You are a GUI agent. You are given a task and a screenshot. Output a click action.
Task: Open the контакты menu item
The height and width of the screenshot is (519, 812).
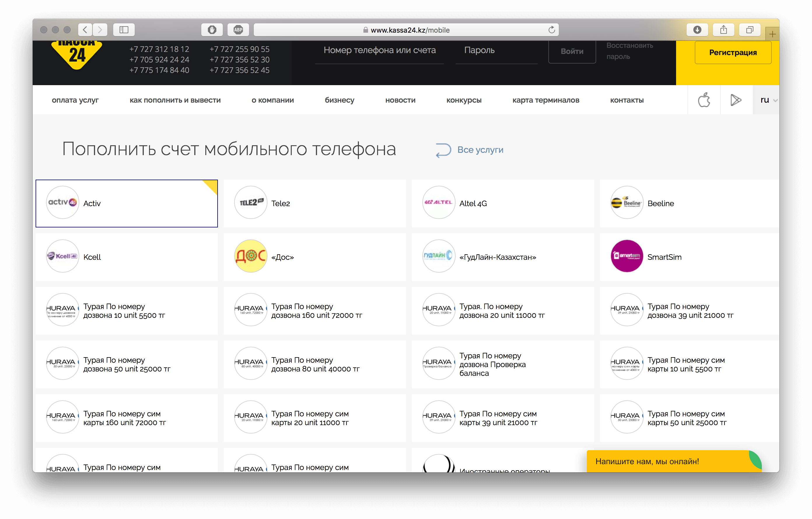point(627,100)
